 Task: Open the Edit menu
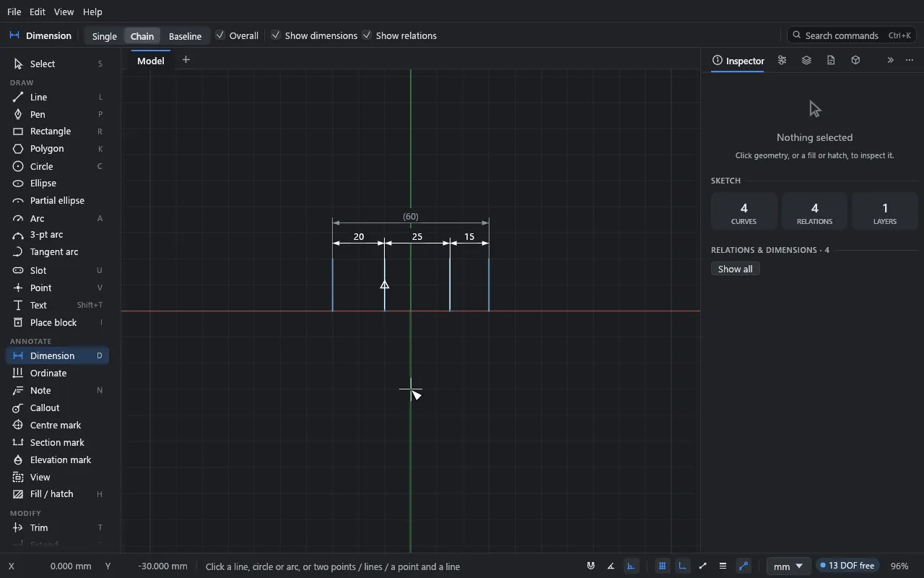pos(38,12)
